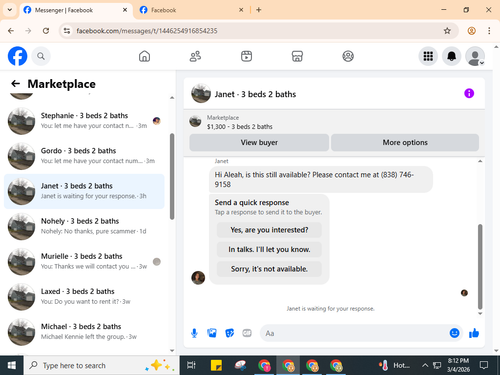Image resolution: width=500 pixels, height=375 pixels.
Task: Choose a GIF icon
Action: click(x=247, y=333)
